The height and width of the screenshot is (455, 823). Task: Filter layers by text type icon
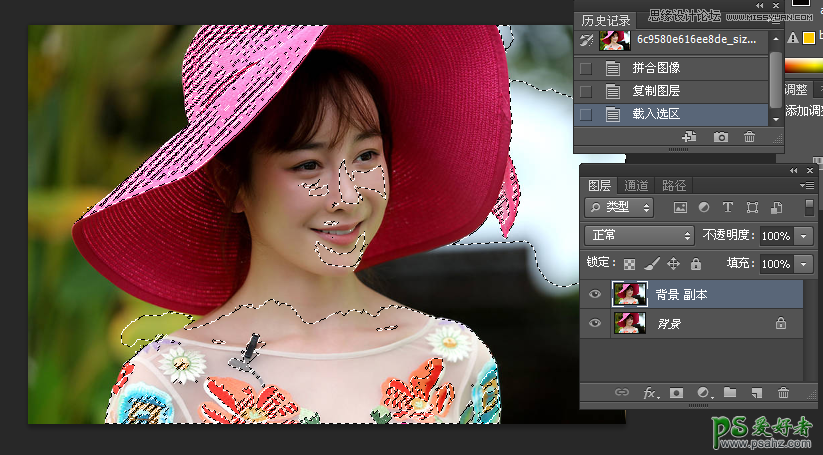(x=728, y=208)
